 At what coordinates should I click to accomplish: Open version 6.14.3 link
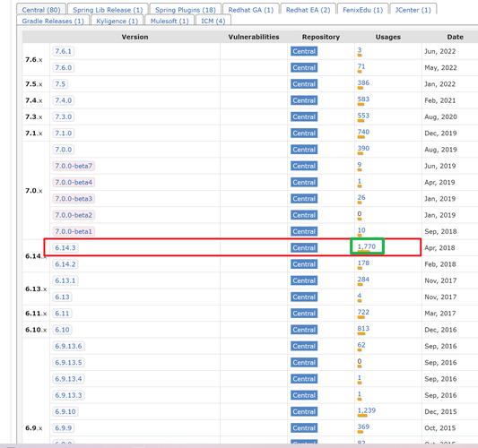65,248
